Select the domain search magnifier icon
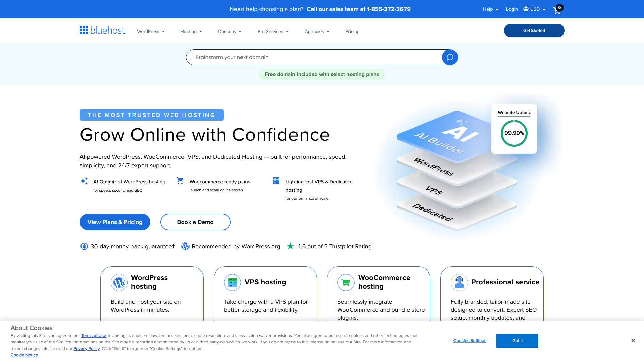 [x=449, y=57]
